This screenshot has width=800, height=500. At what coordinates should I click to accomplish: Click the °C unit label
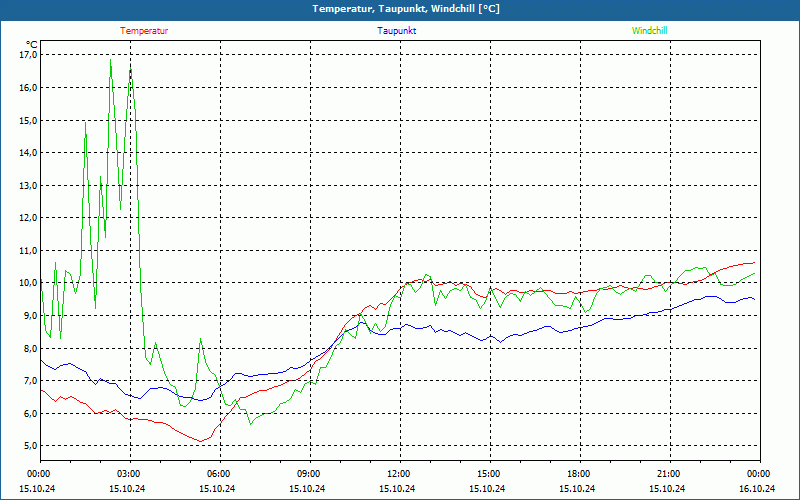[32, 44]
